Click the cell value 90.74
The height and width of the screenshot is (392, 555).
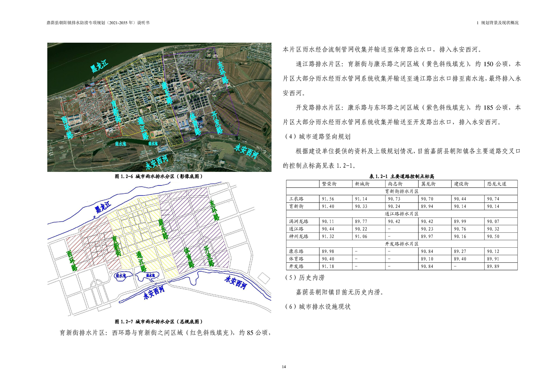pos(493,199)
